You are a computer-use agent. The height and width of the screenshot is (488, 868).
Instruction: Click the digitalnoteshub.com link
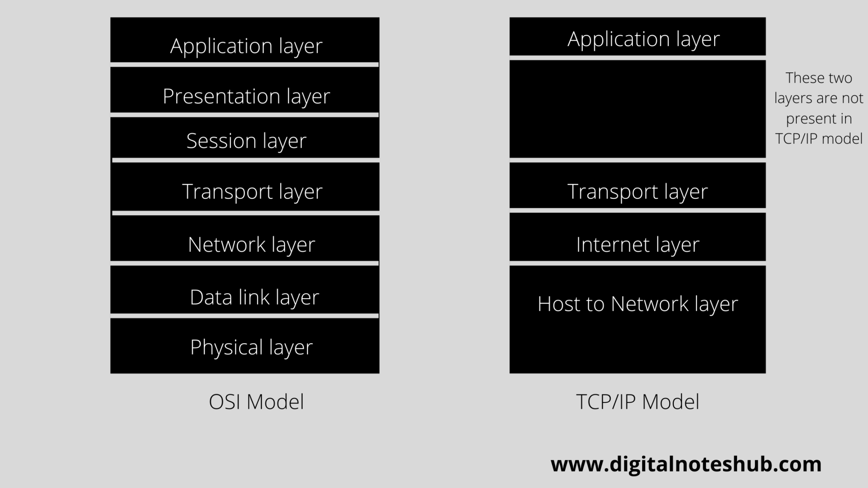tap(687, 463)
